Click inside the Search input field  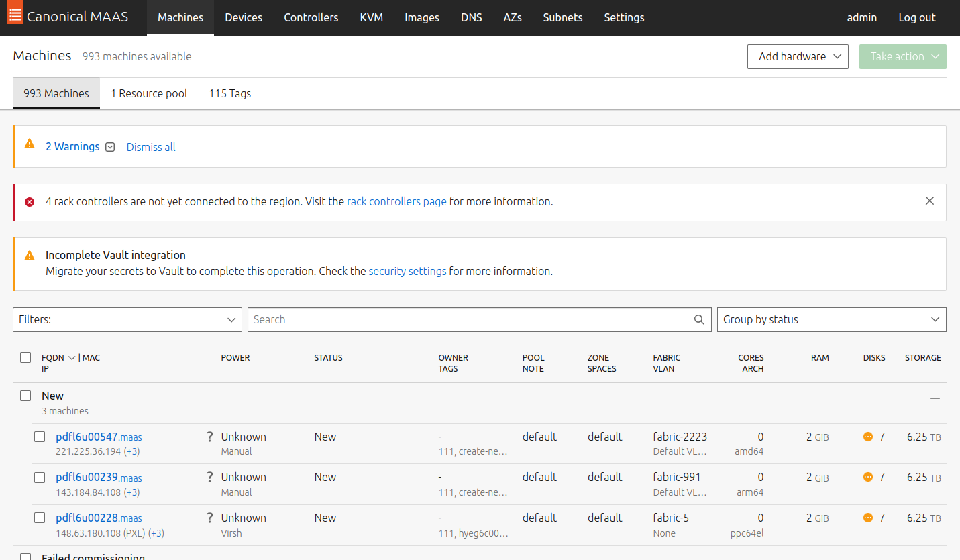[x=470, y=319]
